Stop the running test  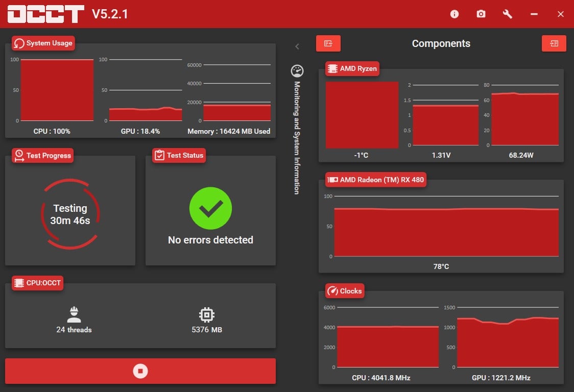tap(140, 371)
